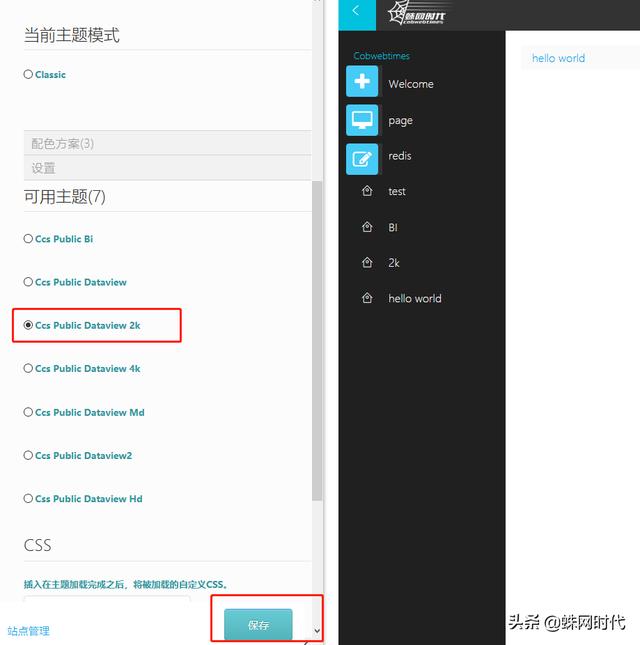
Task: Open the 站点管理 link
Action: (28, 631)
